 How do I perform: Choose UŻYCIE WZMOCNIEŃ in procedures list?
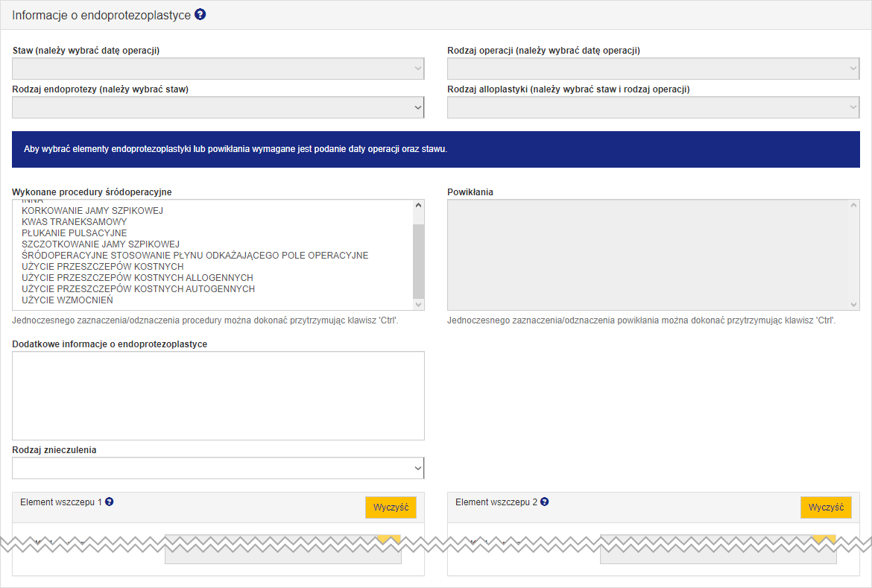tap(67, 300)
